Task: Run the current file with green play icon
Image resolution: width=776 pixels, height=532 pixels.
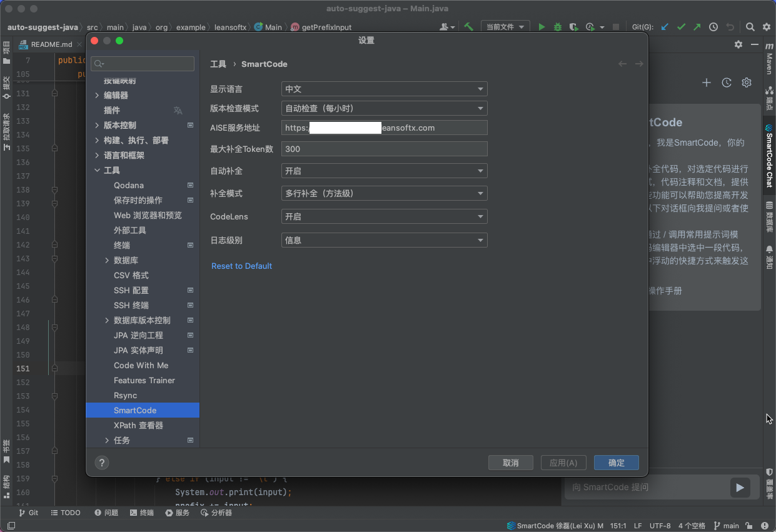Action: [x=542, y=27]
